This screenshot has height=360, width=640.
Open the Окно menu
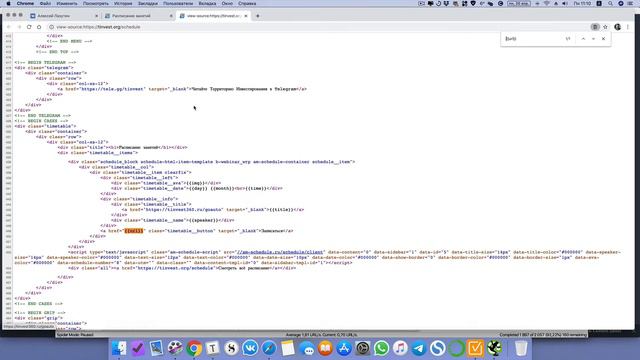point(227,3)
